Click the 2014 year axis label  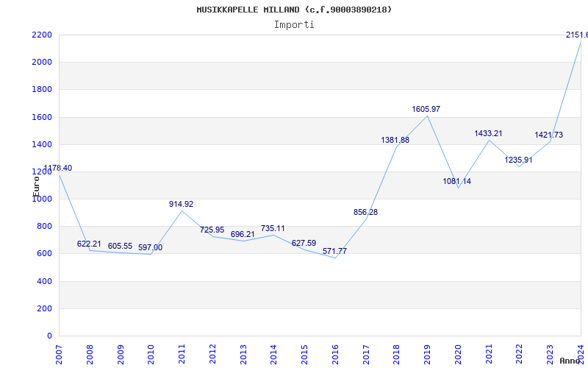point(273,355)
